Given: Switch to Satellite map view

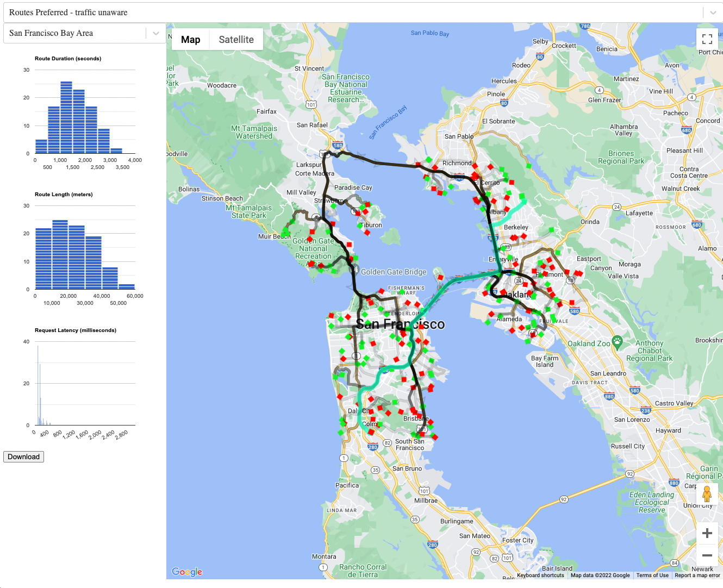Looking at the screenshot, I should (x=236, y=40).
